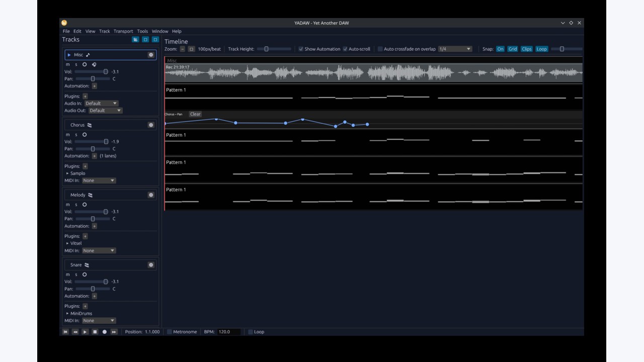Screen dimensions: 644x362
Task: Start playback with the play button
Action: click(x=85, y=332)
